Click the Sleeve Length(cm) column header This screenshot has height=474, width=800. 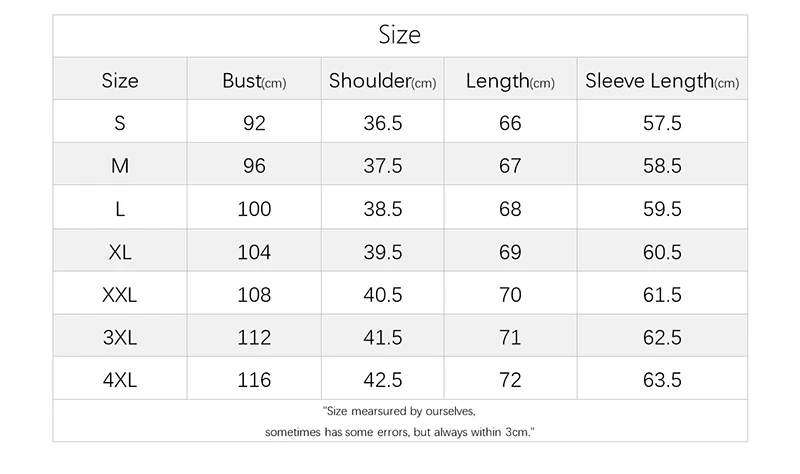pos(662,81)
